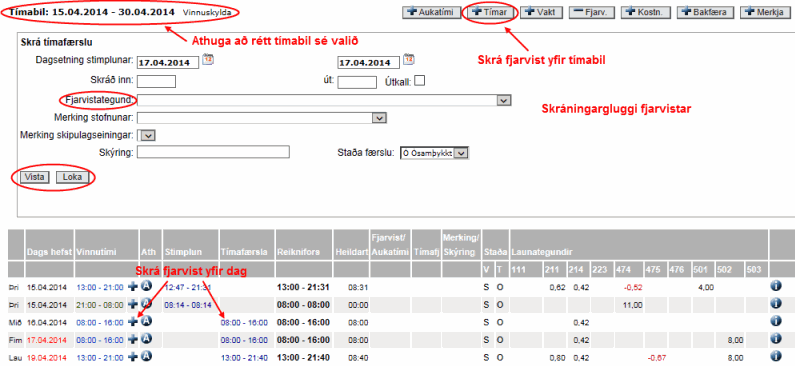Screen dimensions: 795x366
Task: Click the Bakfæra button
Action: [706, 13]
